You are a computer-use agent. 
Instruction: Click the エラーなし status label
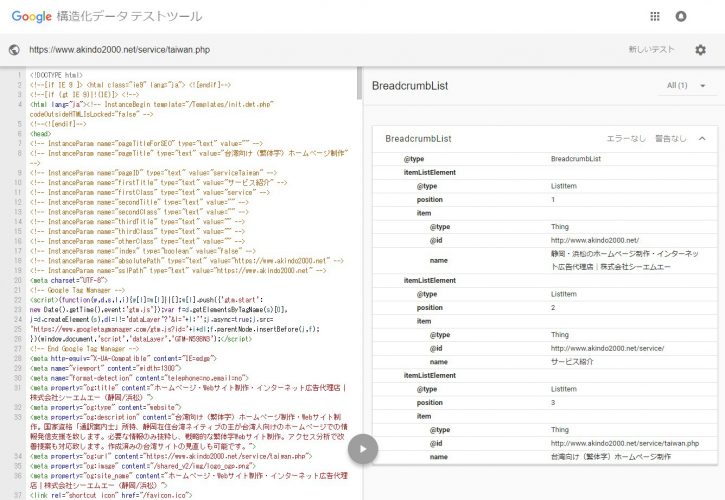(626, 138)
